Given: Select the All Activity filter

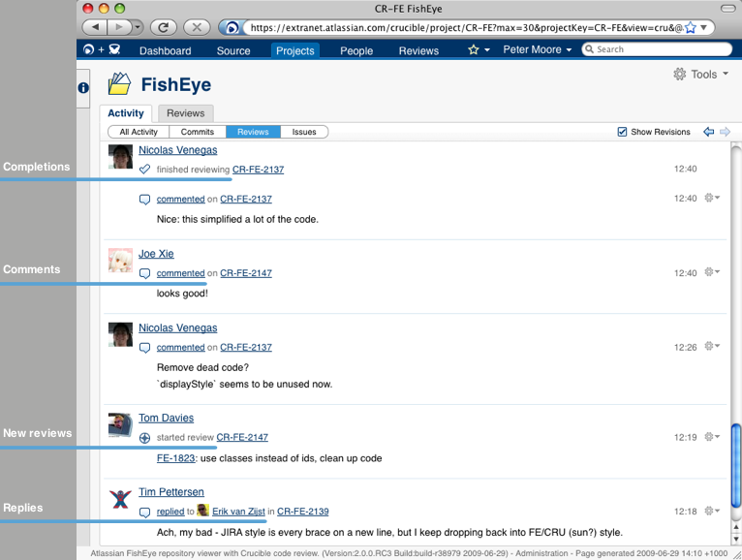Looking at the screenshot, I should [x=139, y=132].
